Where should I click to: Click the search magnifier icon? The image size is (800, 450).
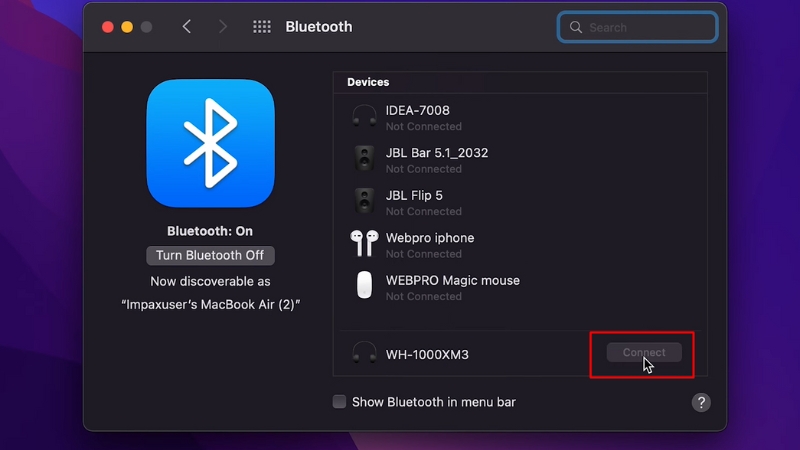tap(576, 27)
